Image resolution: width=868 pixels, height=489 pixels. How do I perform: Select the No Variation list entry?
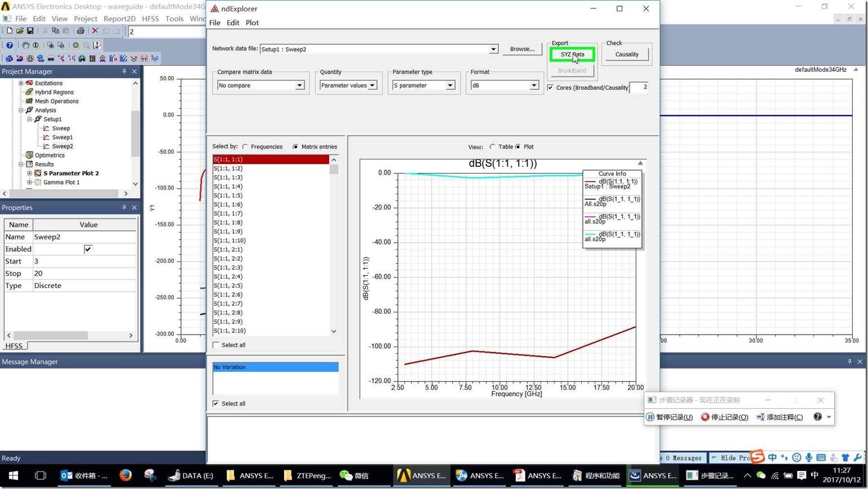[276, 367]
